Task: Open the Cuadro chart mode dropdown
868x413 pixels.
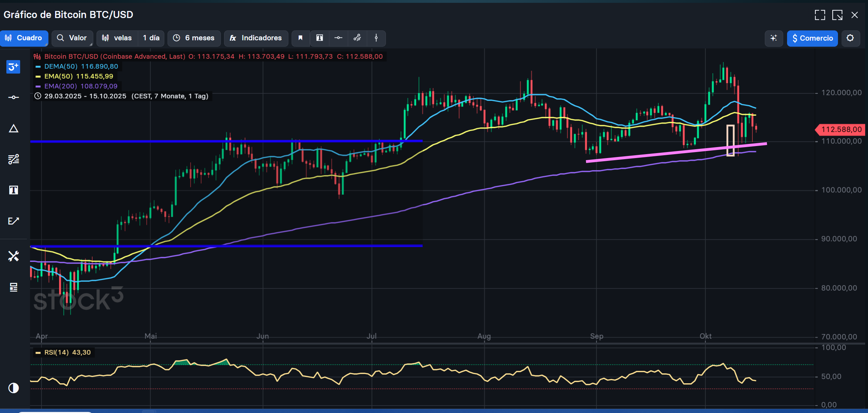Action: pos(24,38)
